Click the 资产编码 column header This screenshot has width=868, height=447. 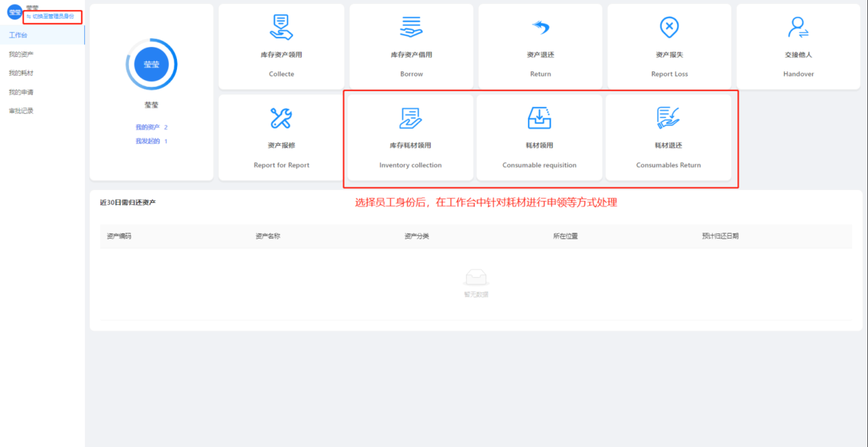pyautogui.click(x=119, y=236)
